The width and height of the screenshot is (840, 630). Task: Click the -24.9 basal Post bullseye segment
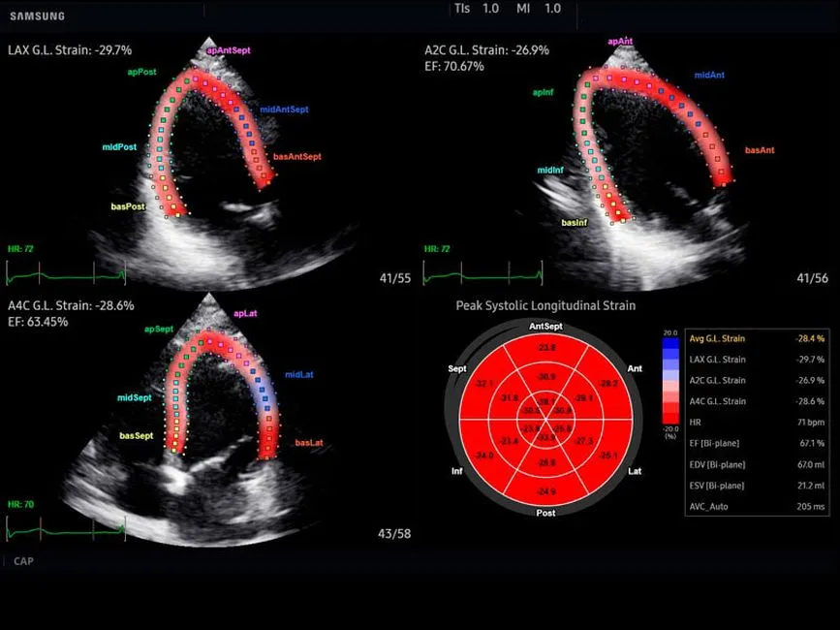pos(547,492)
